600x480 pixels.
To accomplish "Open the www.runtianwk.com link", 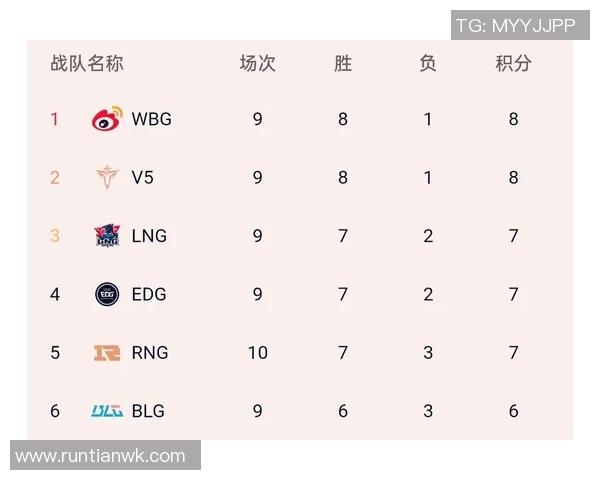I will pos(101,456).
